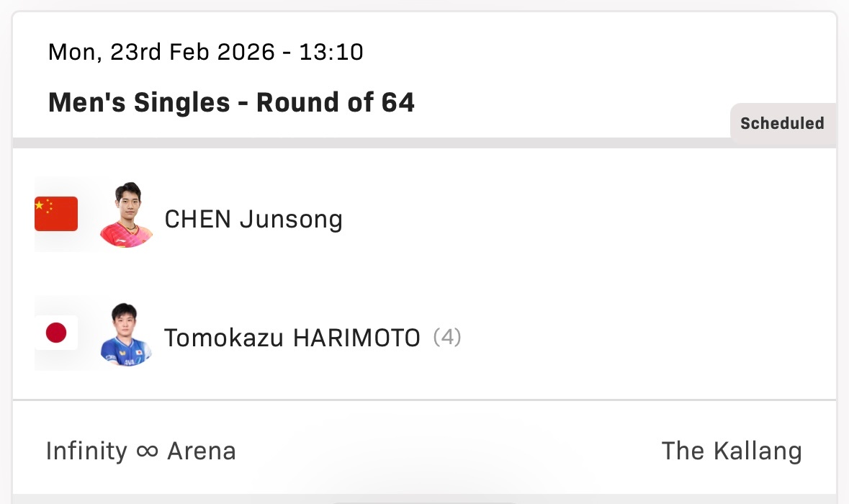This screenshot has width=849, height=504.
Task: Click the infinity symbol in the venue name
Action: point(147,452)
